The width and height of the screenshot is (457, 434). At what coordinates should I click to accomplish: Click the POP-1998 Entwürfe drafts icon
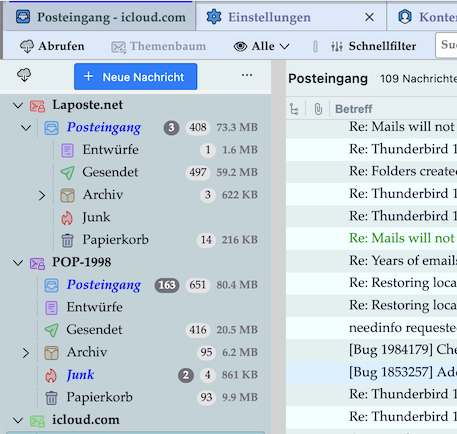(x=51, y=308)
